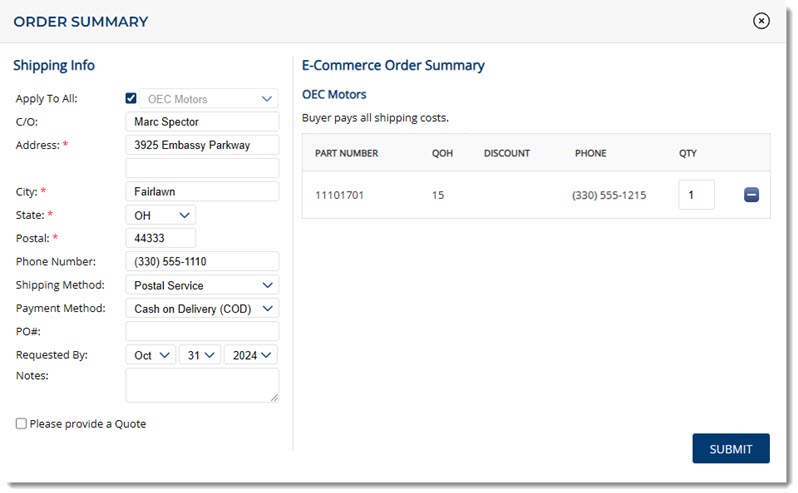Click the Address field 3925 Embassy Parkway

(x=202, y=145)
